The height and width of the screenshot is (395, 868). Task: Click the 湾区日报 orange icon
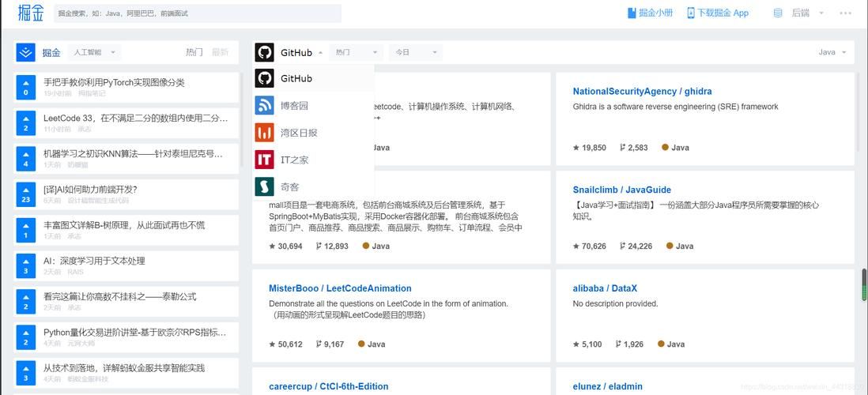264,133
